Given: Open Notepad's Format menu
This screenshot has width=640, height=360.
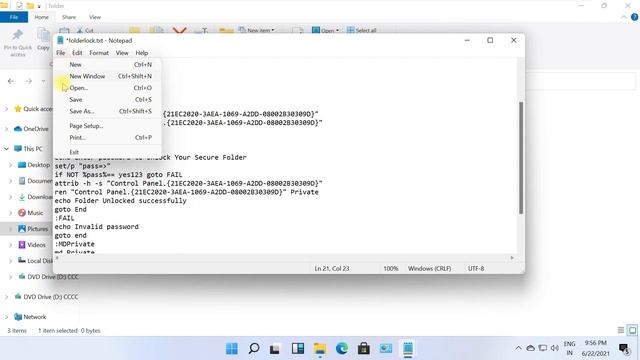Looking at the screenshot, I should tap(99, 53).
